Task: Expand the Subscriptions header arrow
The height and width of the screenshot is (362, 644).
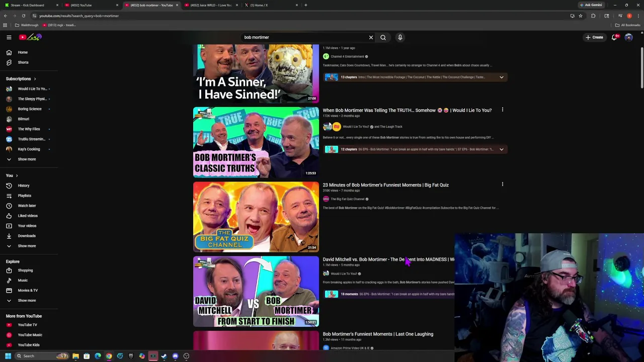Action: point(35,79)
